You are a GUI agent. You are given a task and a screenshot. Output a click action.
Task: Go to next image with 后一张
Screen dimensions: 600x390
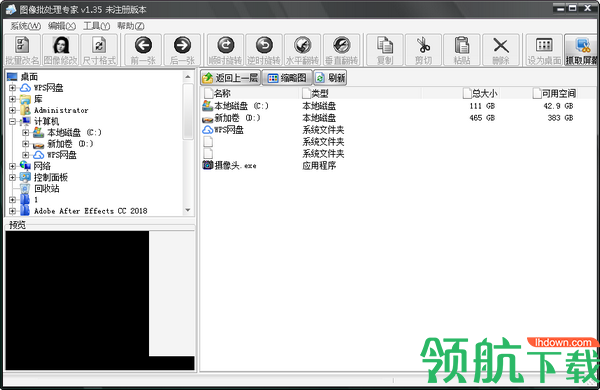[182, 50]
